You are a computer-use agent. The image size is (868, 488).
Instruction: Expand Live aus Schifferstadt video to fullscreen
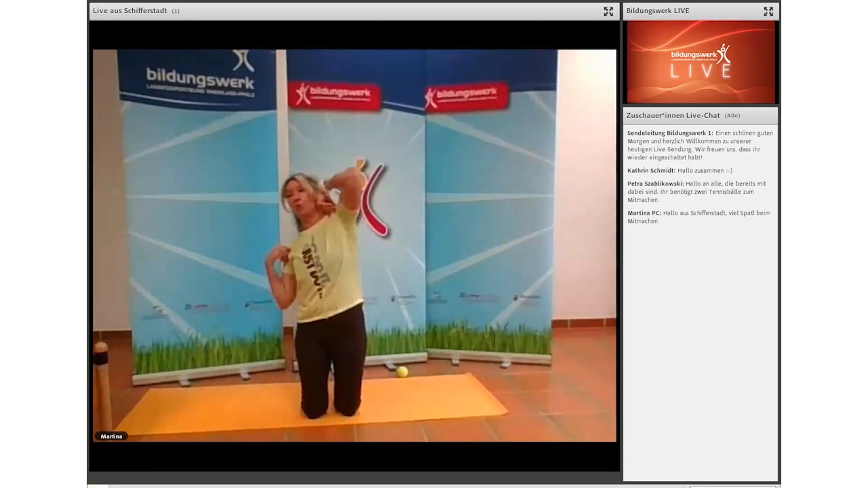click(608, 12)
